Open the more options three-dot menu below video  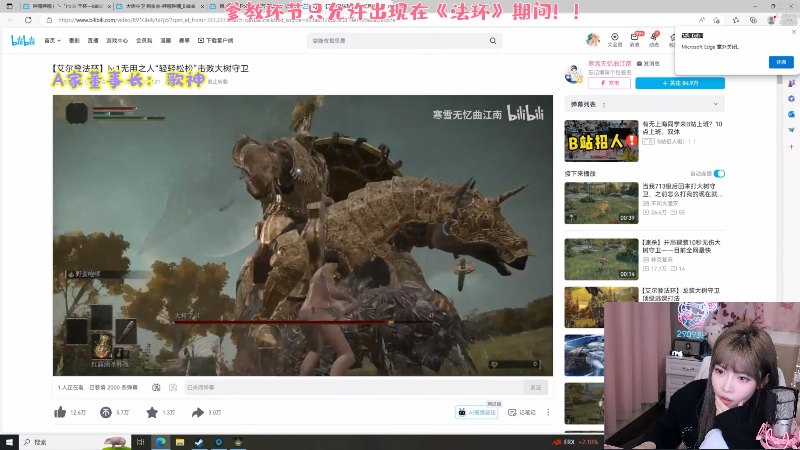tap(548, 412)
